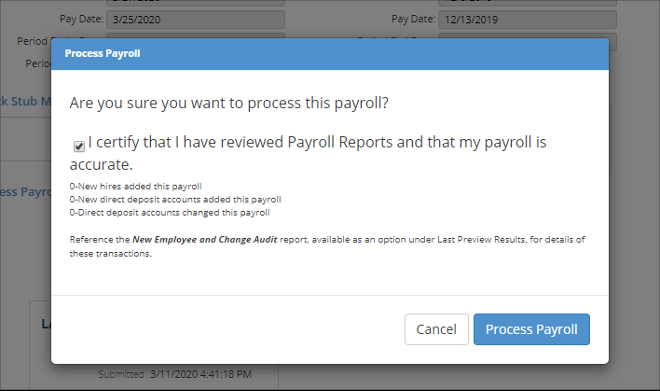This screenshot has width=660, height=391.
Task: Click the field above the 3/25/2020 pay date
Action: point(195,3)
